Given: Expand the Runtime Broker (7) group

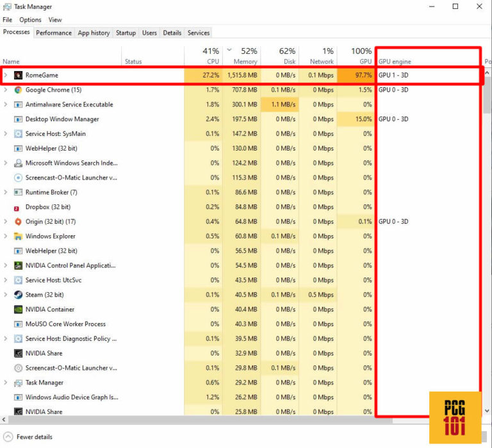Looking at the screenshot, I should pyautogui.click(x=5, y=192).
